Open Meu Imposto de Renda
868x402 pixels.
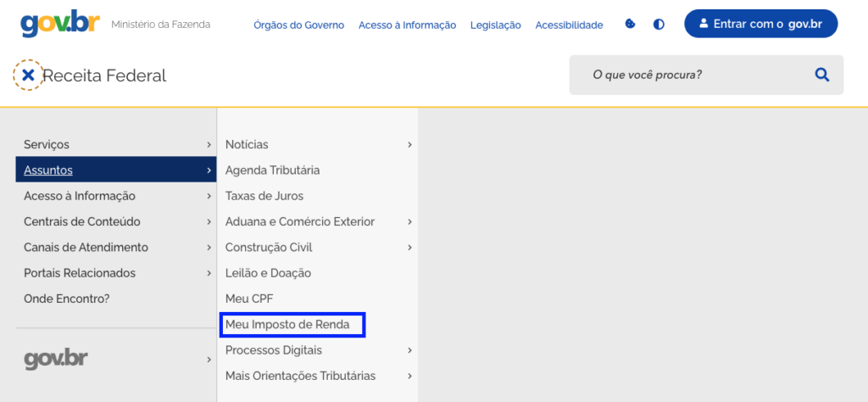click(288, 325)
